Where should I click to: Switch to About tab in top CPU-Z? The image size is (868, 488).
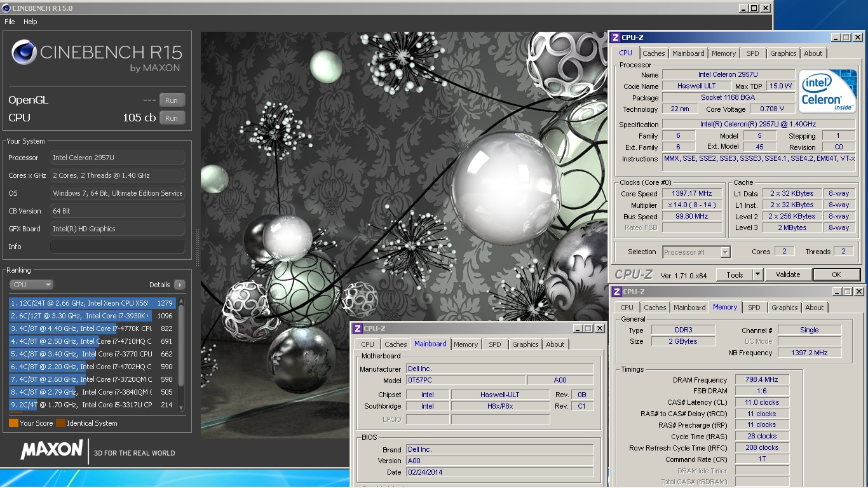click(x=813, y=53)
